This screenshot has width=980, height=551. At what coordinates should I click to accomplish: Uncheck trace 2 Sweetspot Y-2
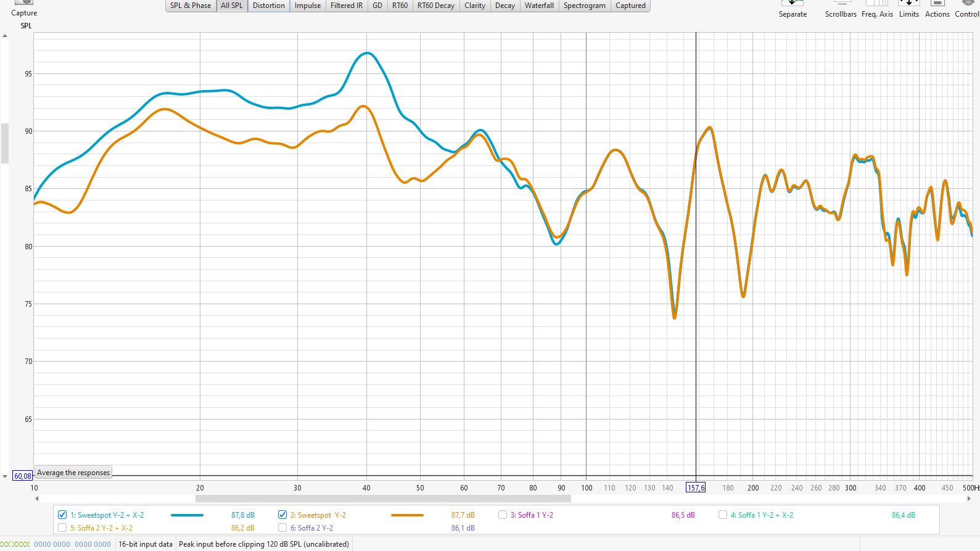click(x=282, y=515)
